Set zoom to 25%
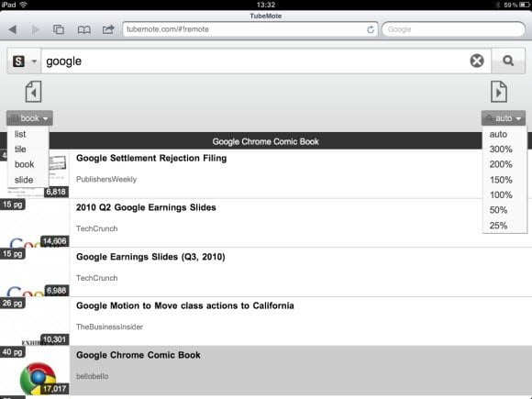The width and height of the screenshot is (532, 399). click(498, 226)
